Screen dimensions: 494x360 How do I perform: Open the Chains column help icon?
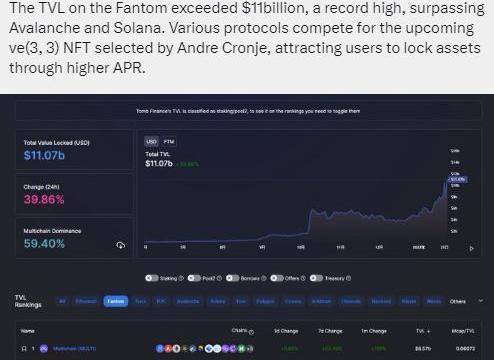click(x=251, y=332)
